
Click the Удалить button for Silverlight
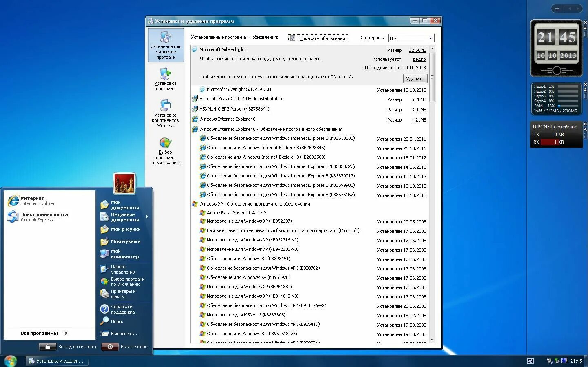415,79
